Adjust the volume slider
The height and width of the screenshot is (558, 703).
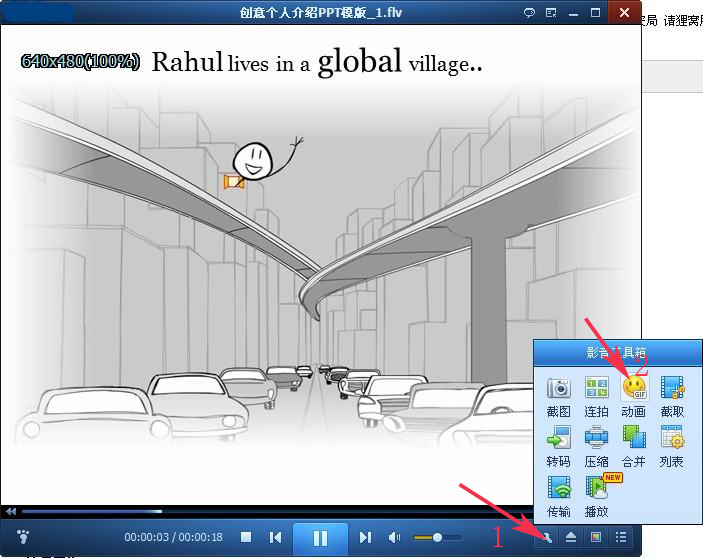pyautogui.click(x=437, y=538)
